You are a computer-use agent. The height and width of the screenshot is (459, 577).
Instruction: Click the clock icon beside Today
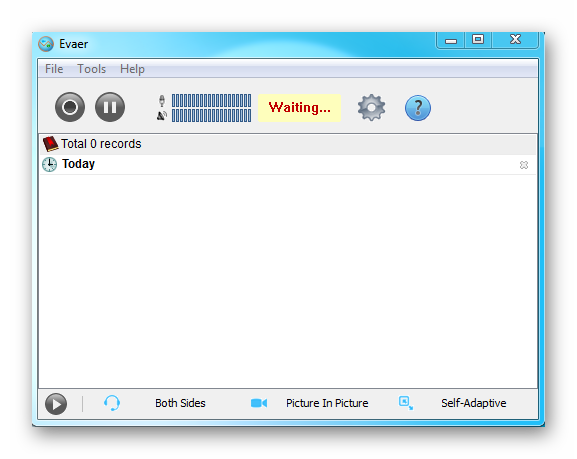(x=49, y=164)
